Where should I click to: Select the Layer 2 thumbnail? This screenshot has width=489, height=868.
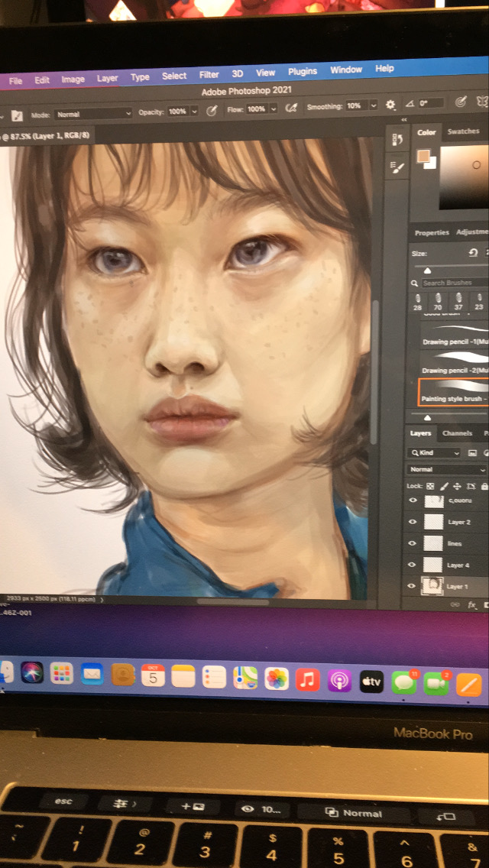[x=433, y=521]
